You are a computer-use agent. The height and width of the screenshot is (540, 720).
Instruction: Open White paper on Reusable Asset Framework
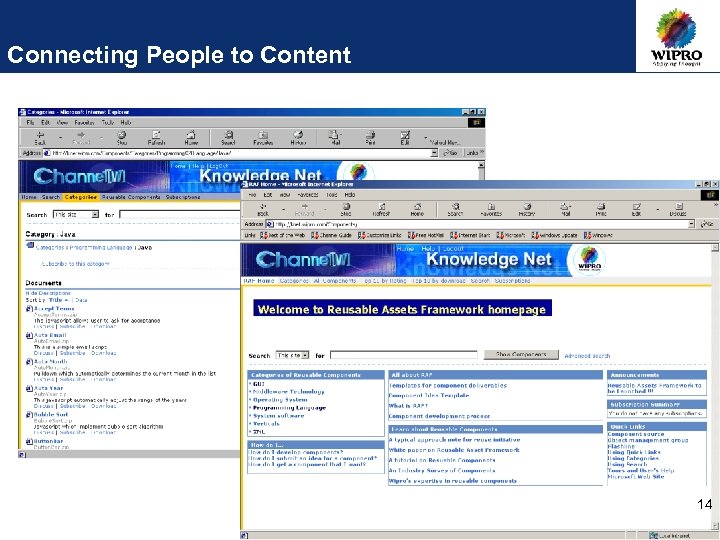click(x=454, y=450)
